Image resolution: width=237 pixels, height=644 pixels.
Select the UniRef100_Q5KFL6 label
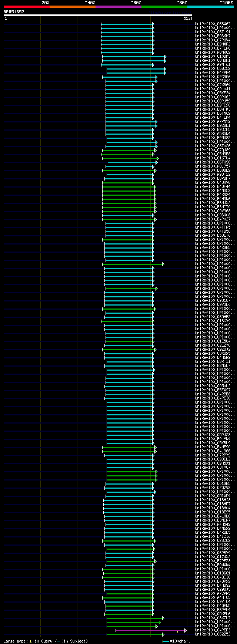[213, 614]
